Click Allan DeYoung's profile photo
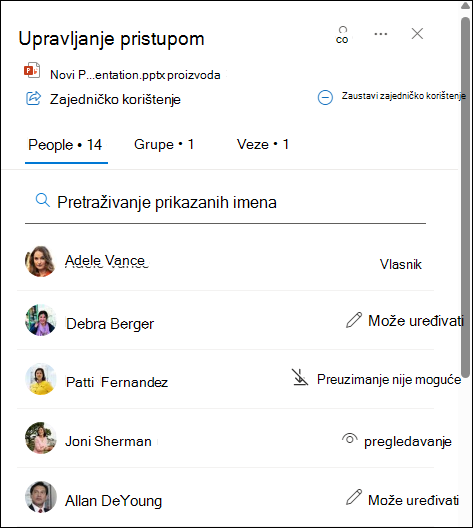The height and width of the screenshot is (528, 473). pyautogui.click(x=41, y=497)
